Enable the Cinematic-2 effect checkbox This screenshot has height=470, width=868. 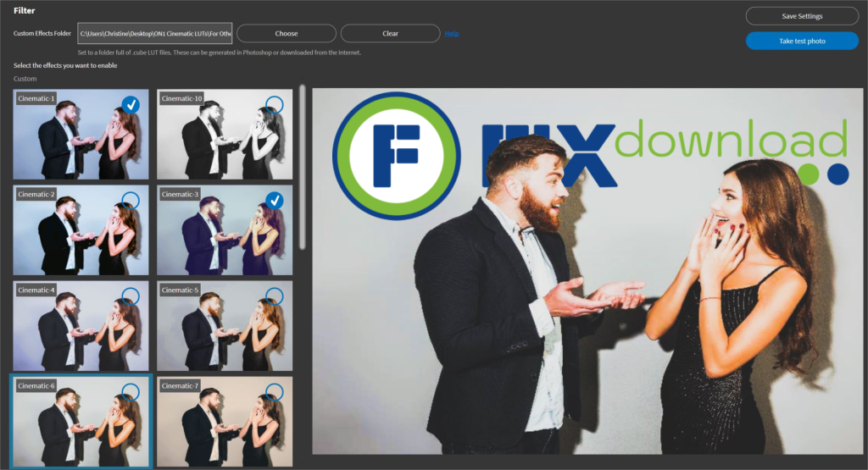[x=131, y=201]
